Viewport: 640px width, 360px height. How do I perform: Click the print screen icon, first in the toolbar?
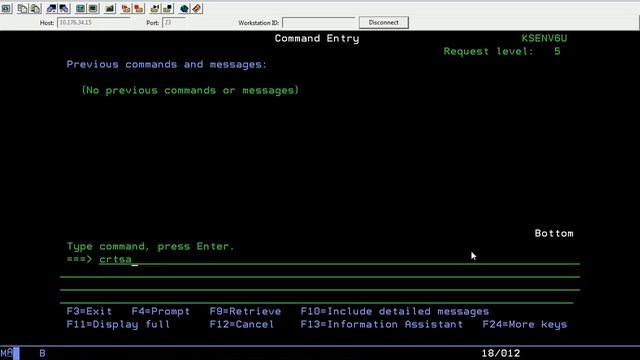coord(7,9)
